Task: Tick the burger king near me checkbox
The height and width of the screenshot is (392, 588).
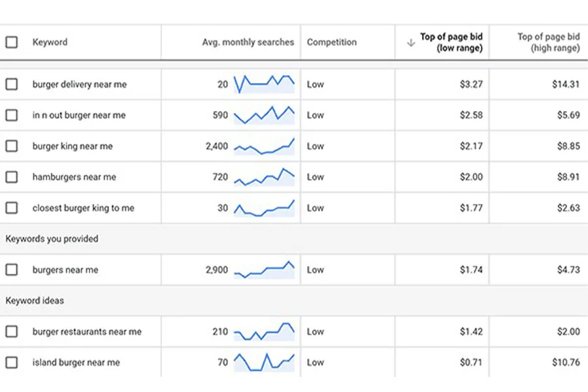Action: tap(12, 146)
